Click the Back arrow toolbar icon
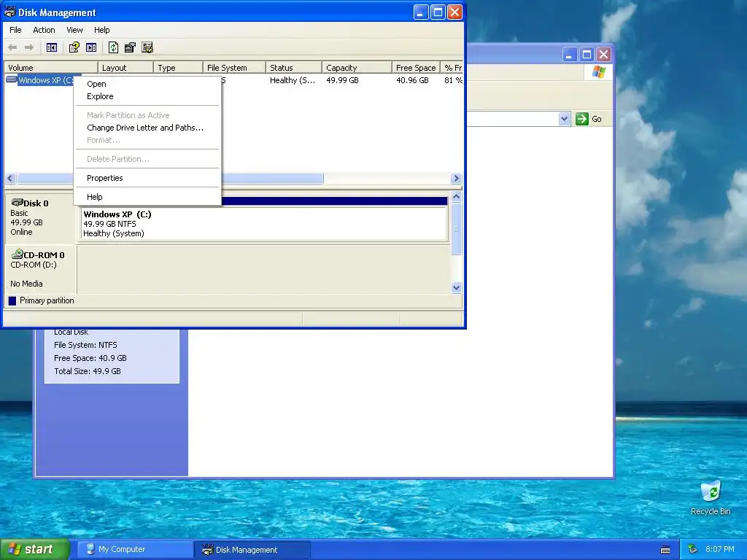 [x=13, y=47]
